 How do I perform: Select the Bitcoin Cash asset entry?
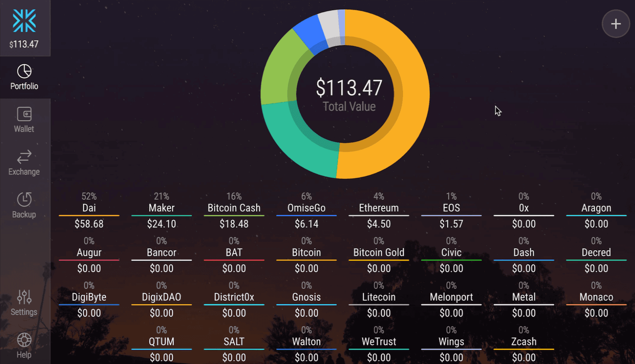pyautogui.click(x=234, y=210)
